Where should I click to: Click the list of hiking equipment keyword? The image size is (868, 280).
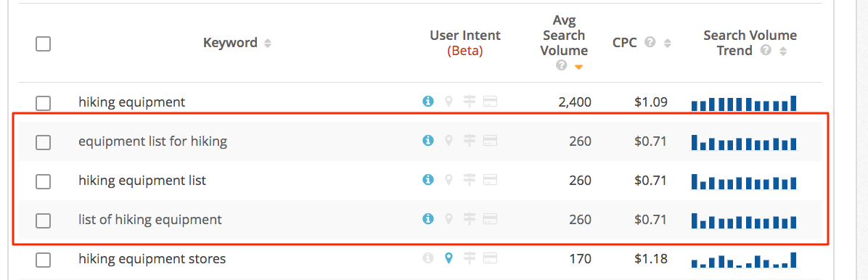[150, 220]
